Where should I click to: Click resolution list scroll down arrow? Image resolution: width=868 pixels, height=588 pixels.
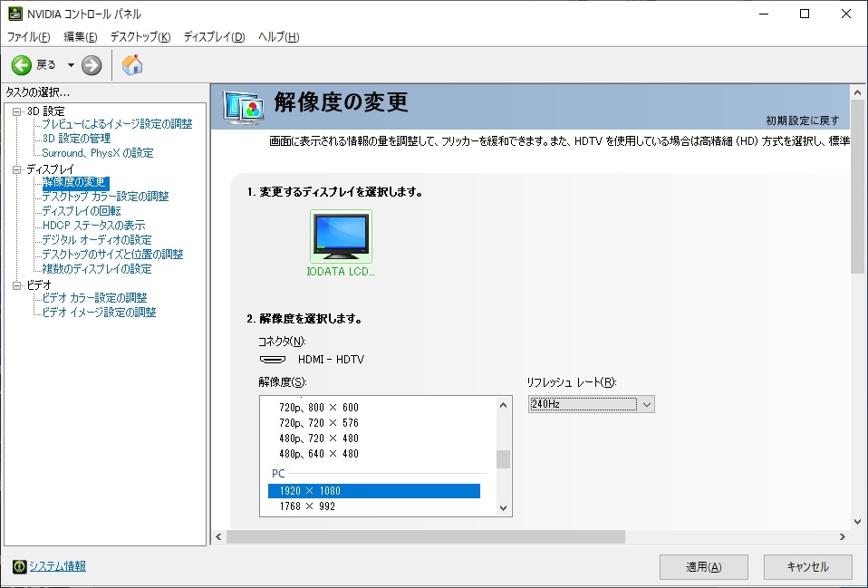pos(503,507)
